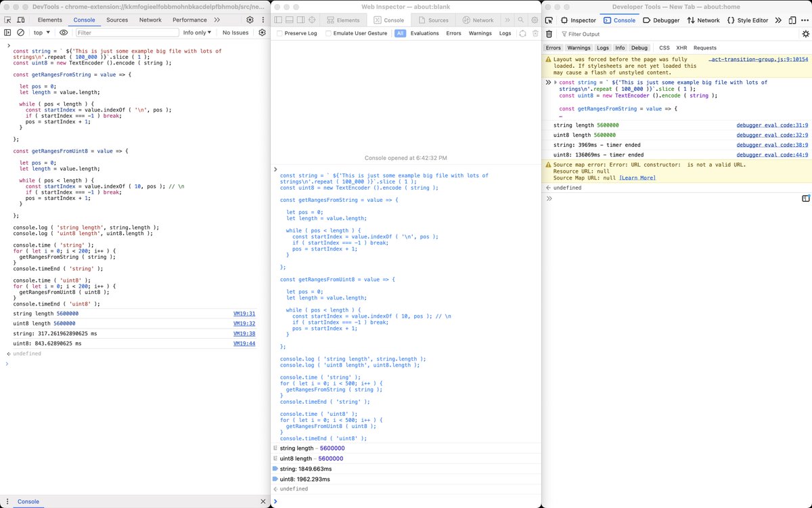
Task: Toggle Logs filter in Firefox console
Action: (x=603, y=48)
